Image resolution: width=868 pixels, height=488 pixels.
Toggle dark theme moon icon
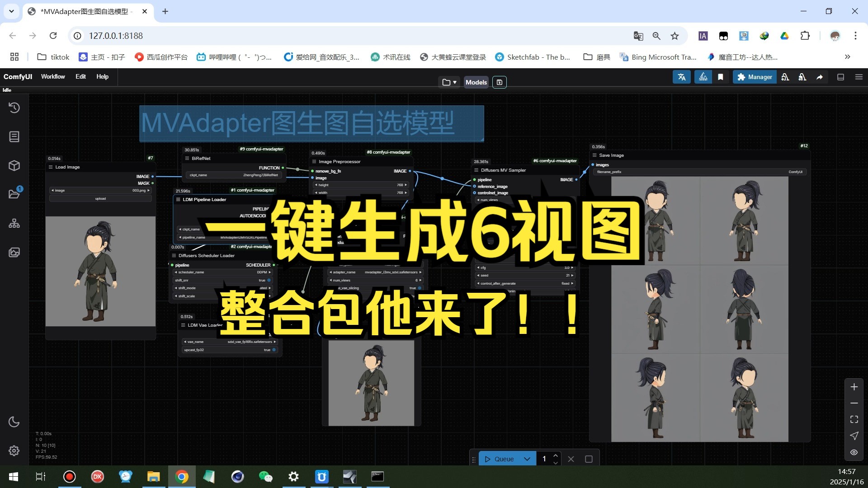point(14,422)
